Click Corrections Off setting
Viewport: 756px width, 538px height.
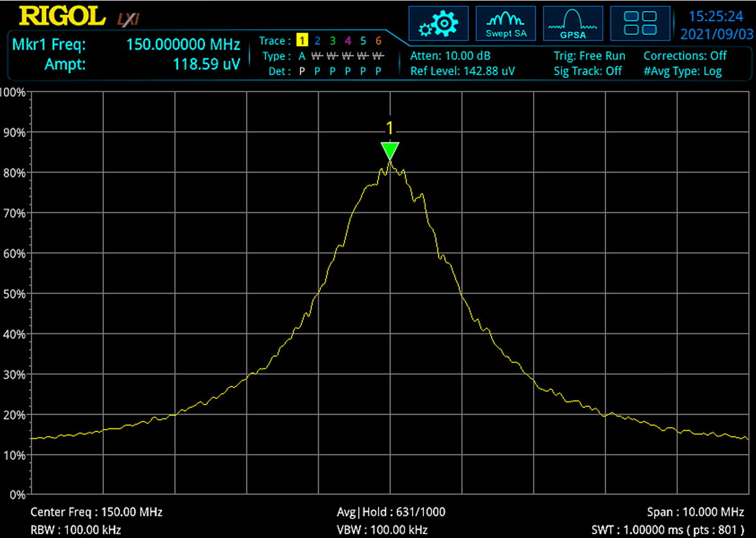(685, 55)
